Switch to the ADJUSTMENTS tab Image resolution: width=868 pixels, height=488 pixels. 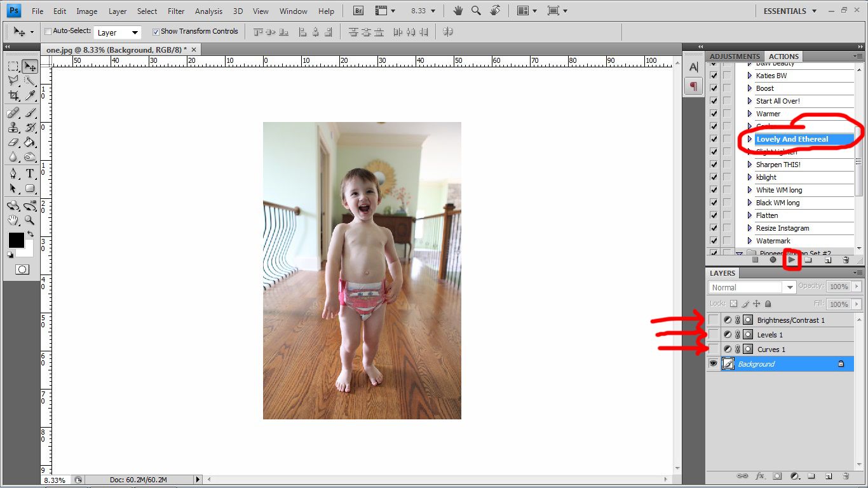[734, 56]
